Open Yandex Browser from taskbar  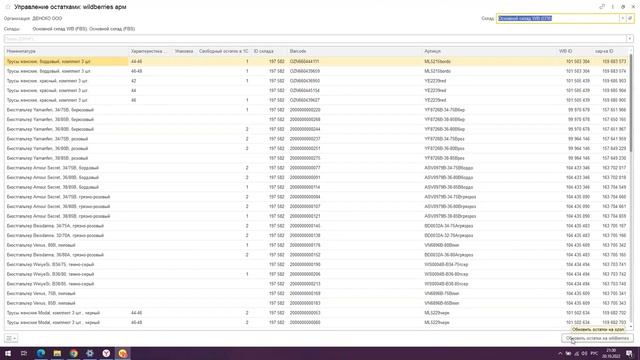[x=106, y=353]
